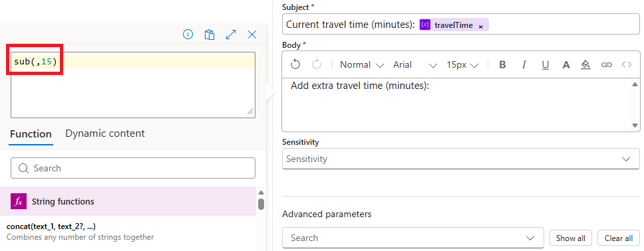Redo the body edit
The image size is (644, 251).
click(317, 64)
